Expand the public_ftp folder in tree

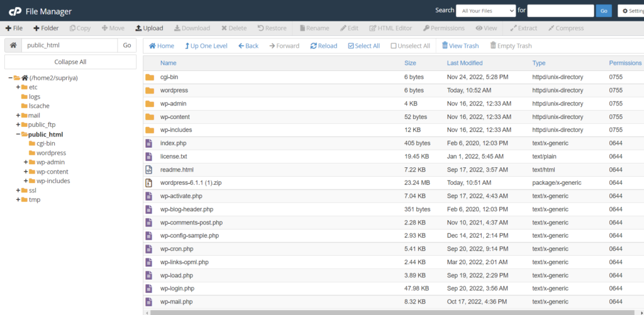18,125
